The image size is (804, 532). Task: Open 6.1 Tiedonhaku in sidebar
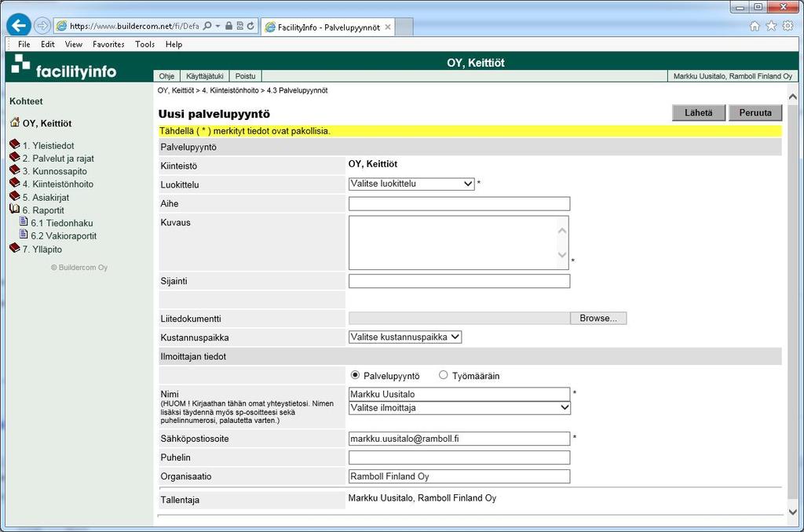coord(62,223)
